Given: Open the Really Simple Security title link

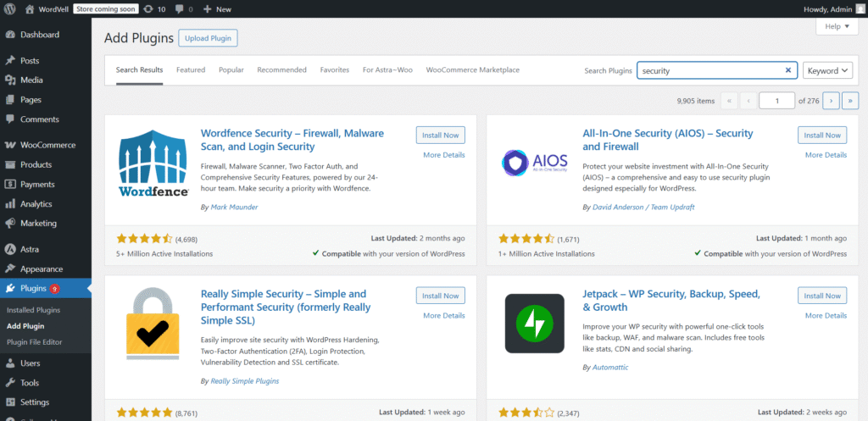Looking at the screenshot, I should click(x=286, y=307).
